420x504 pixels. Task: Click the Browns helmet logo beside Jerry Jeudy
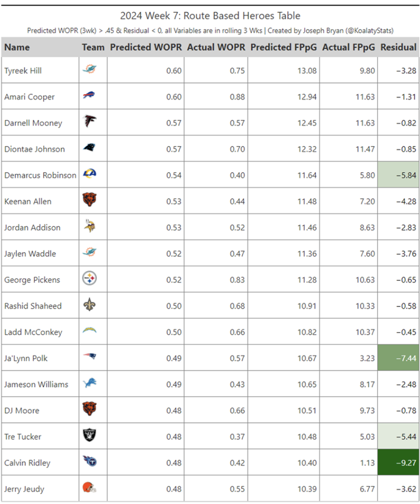pyautogui.click(x=89, y=489)
